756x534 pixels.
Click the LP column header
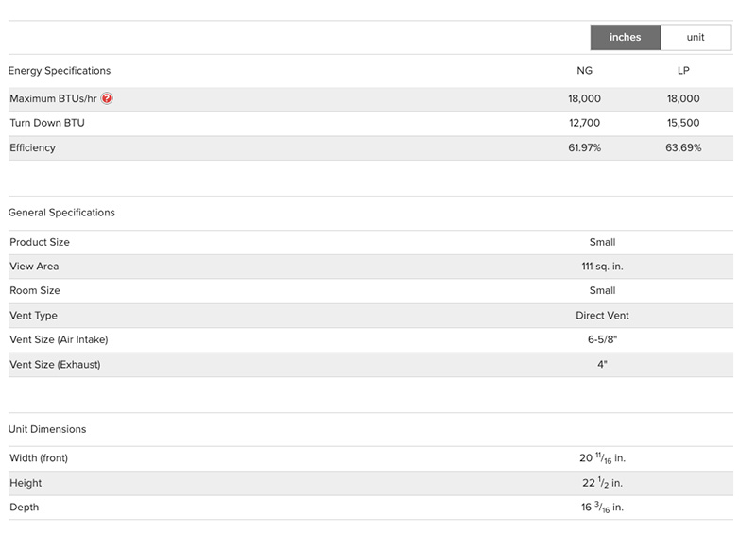683,71
